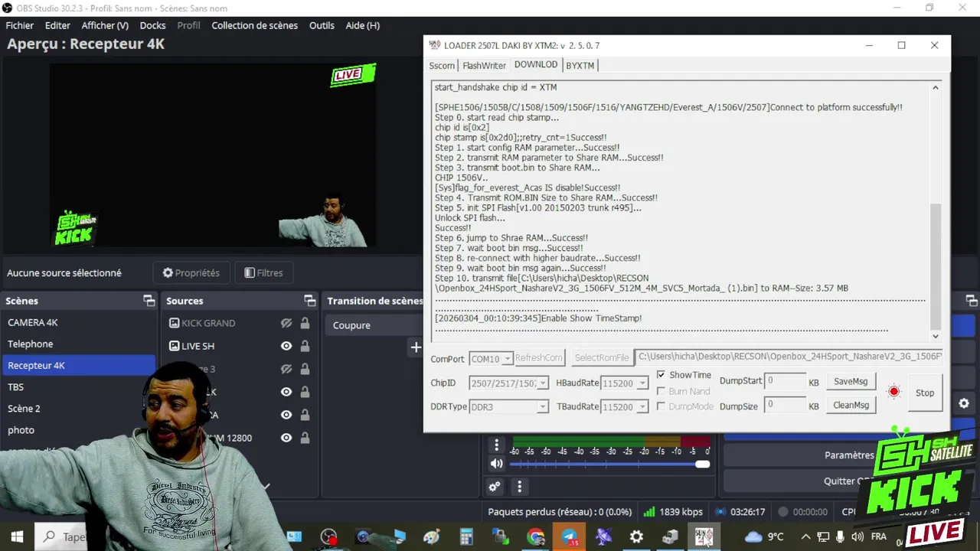
Task: Focus the DumpSize input field
Action: click(x=785, y=404)
